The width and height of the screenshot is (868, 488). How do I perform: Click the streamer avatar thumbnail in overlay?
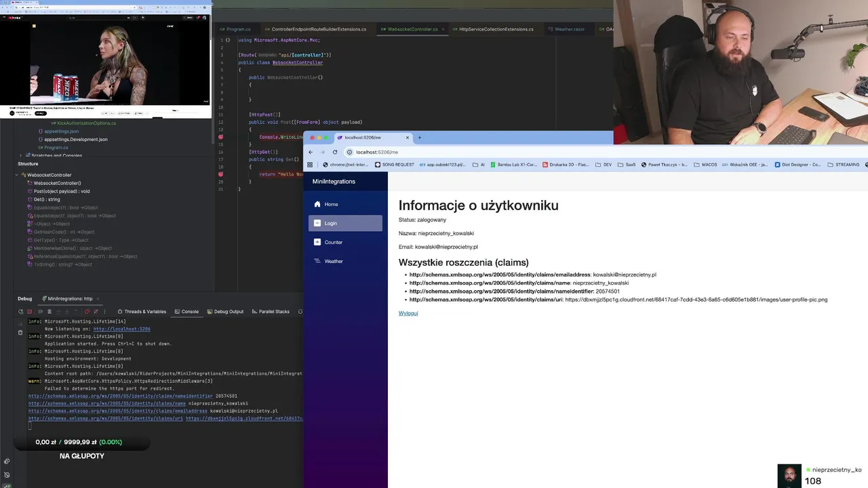pyautogui.click(x=789, y=476)
